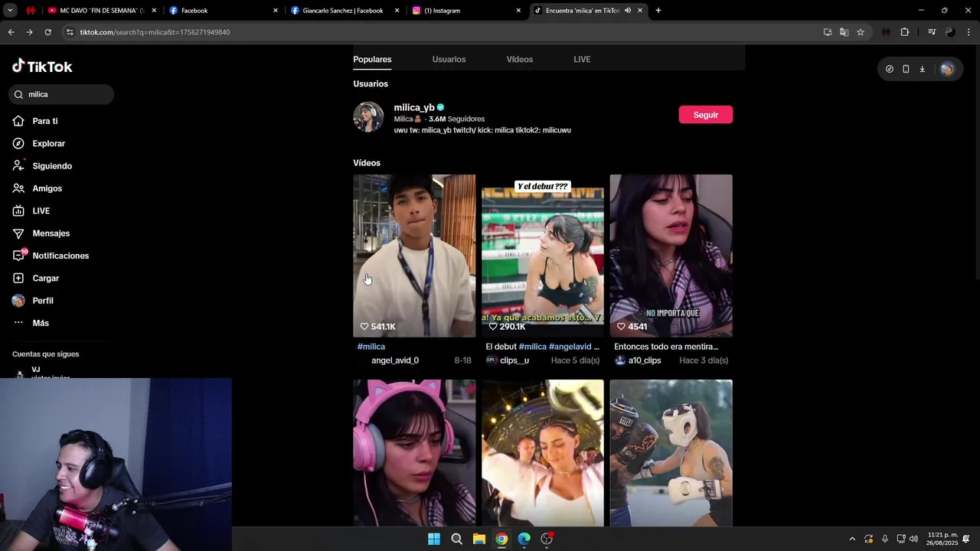Open the tab search dropdown arrow
This screenshot has height=551, width=980.
point(10,11)
